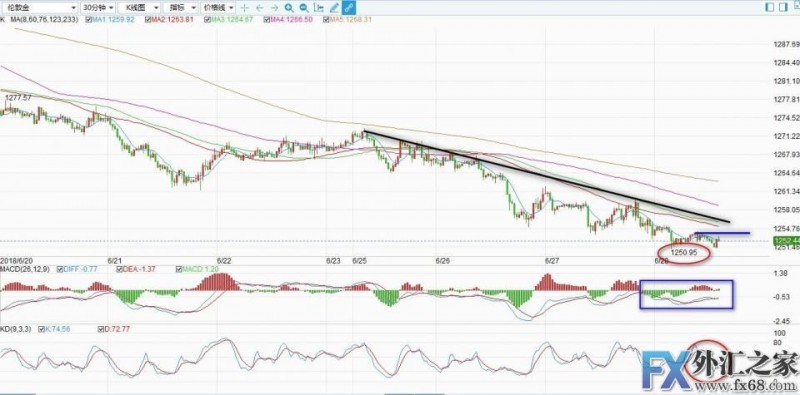
Task: Toggle the KD indicator D line checkbox
Action: click(101, 329)
